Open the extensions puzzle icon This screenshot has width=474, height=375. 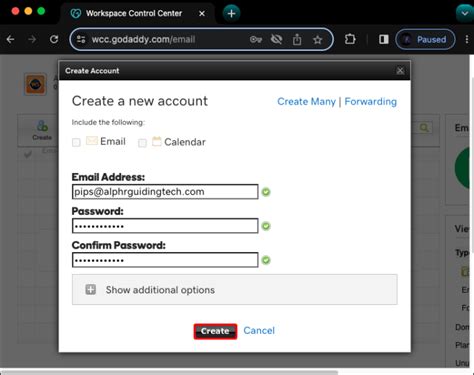click(350, 39)
